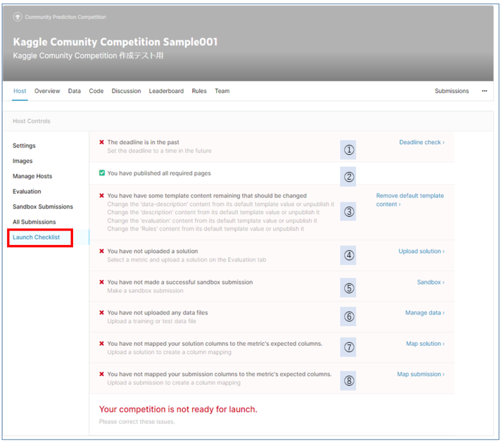Go to the Data tab

click(74, 91)
